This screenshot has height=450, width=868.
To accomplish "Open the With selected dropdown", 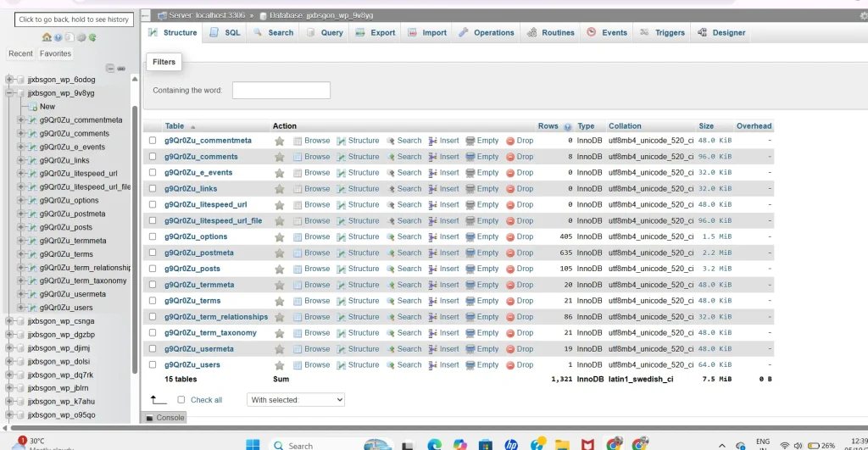I will (296, 400).
